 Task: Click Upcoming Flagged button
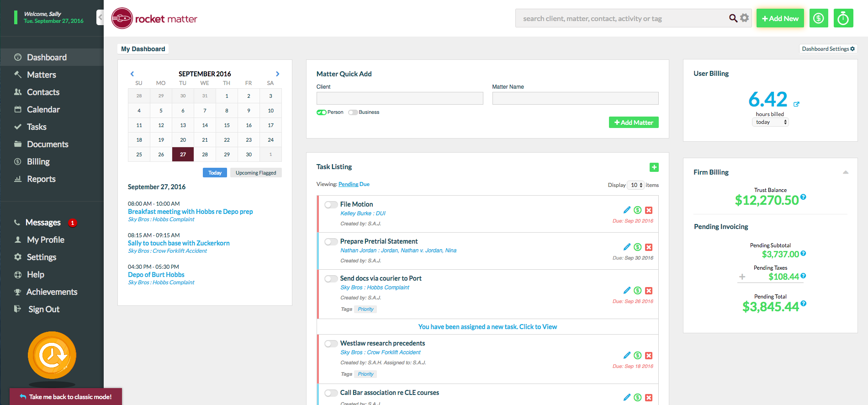[x=256, y=173]
